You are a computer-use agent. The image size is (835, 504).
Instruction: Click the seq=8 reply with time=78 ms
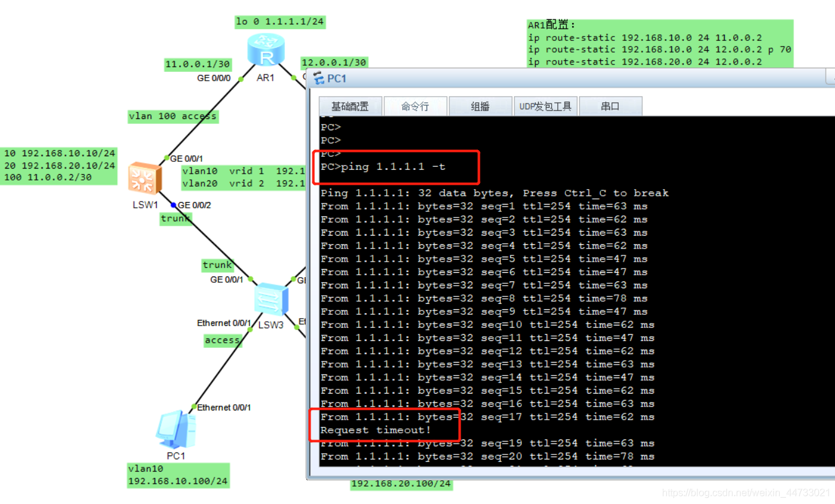484,298
